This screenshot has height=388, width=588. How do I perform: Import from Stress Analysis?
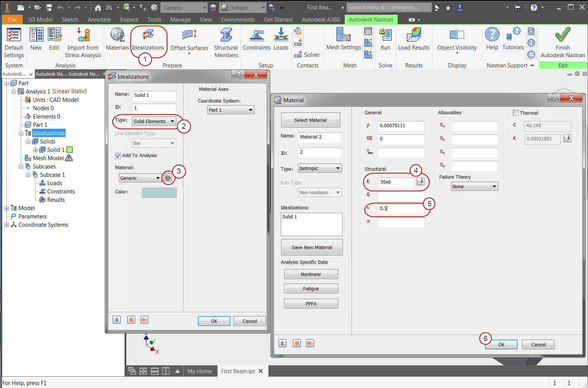point(83,43)
